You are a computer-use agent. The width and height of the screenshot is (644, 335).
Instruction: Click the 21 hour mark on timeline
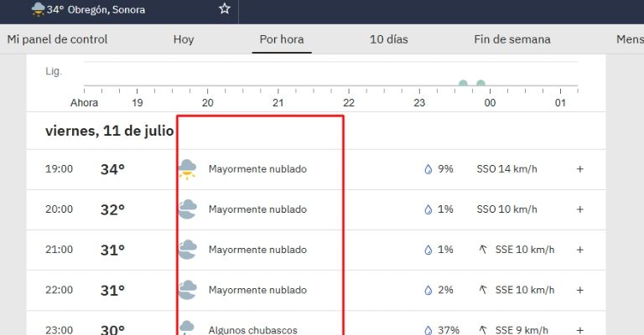278,102
